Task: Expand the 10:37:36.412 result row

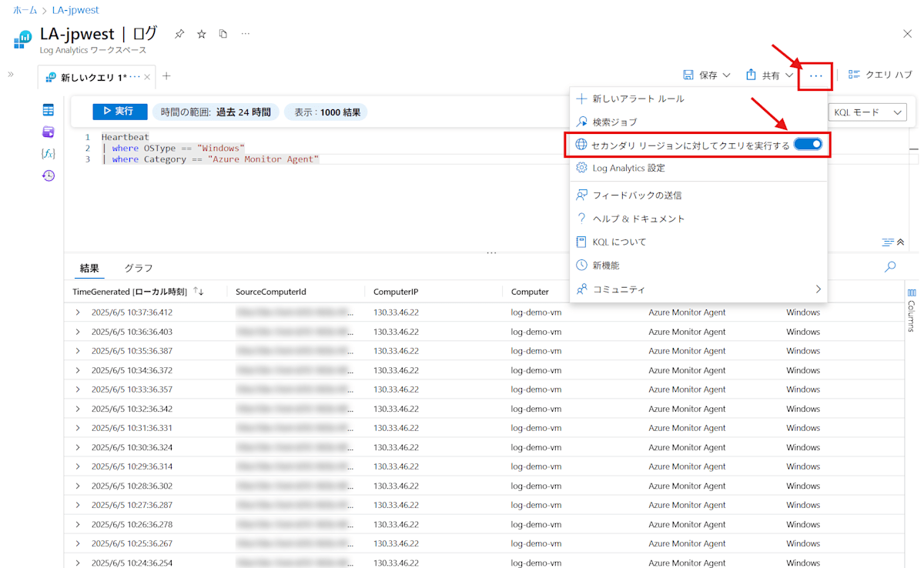Action: pos(77,312)
